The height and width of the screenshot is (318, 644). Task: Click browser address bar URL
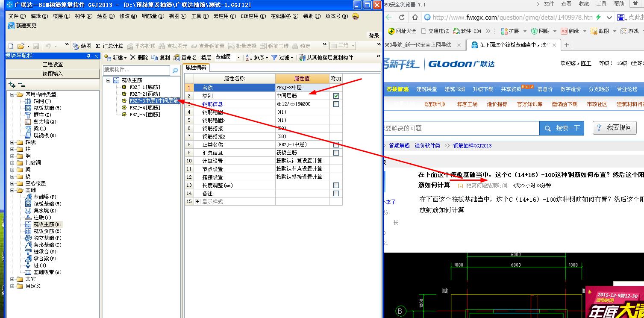pos(512,18)
